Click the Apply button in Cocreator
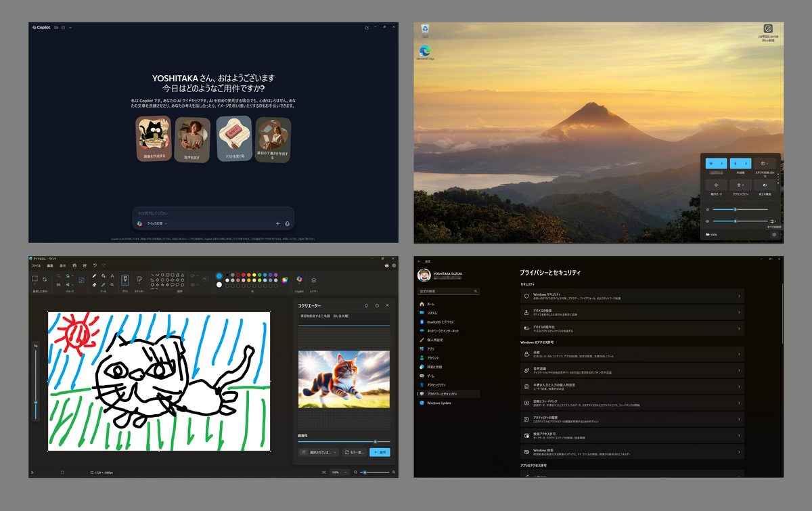The image size is (812, 511). [380, 452]
